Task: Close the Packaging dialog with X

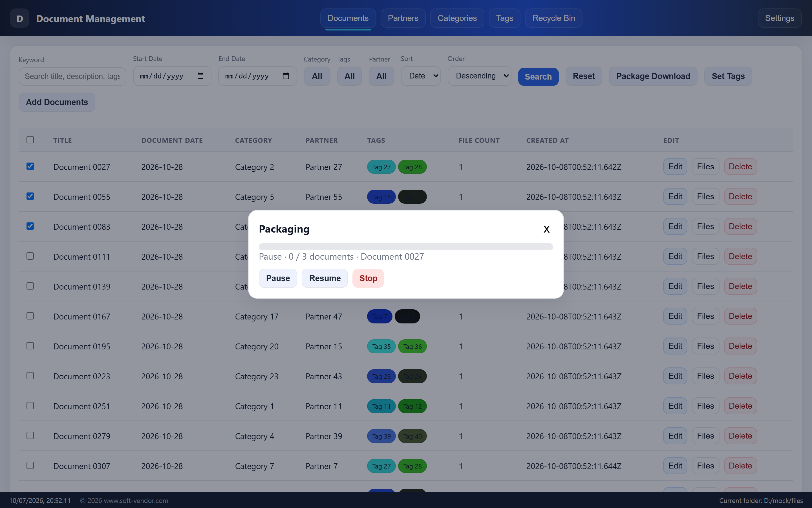Action: coord(546,229)
